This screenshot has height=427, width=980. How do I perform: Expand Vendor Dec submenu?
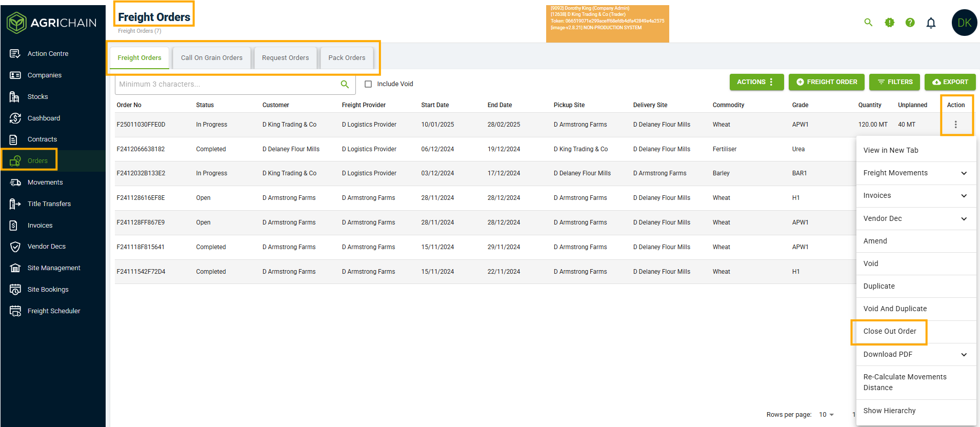click(964, 219)
